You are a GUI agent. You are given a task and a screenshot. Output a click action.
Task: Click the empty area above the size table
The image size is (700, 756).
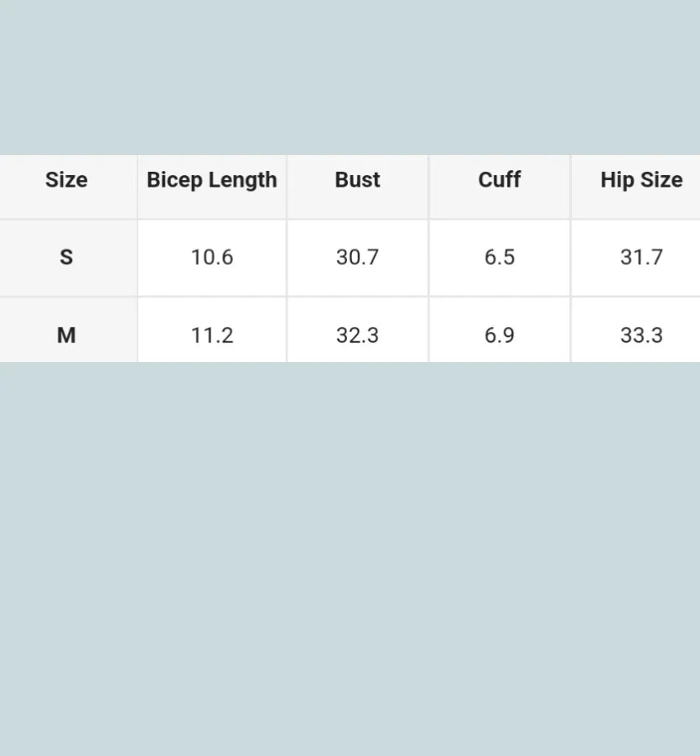click(350, 75)
